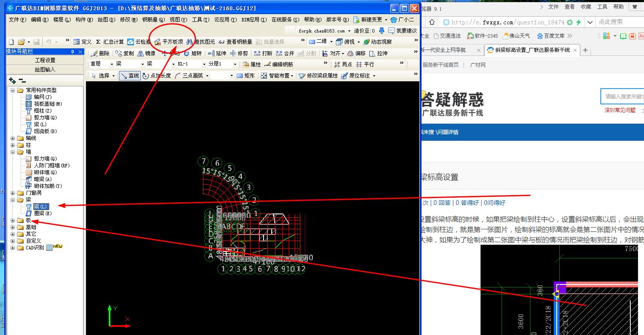Open 查找图元 find element tool

(201, 42)
